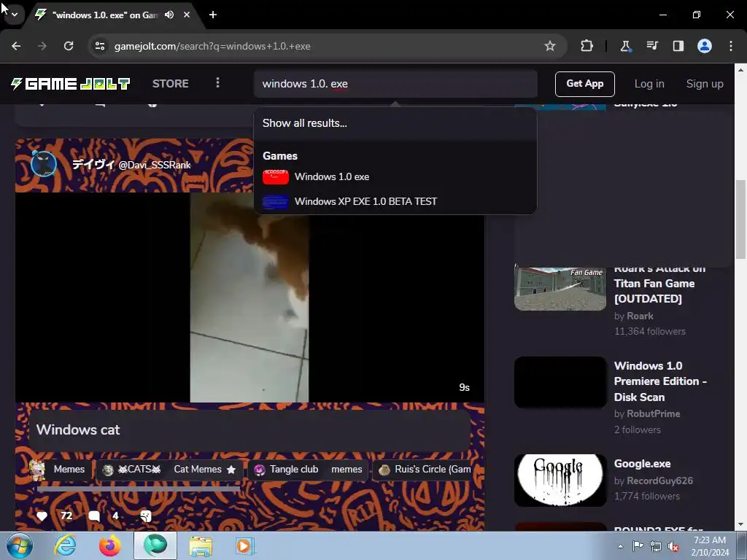Bookmark this page with the star icon
The width and height of the screenshot is (747, 560).
tap(550, 46)
